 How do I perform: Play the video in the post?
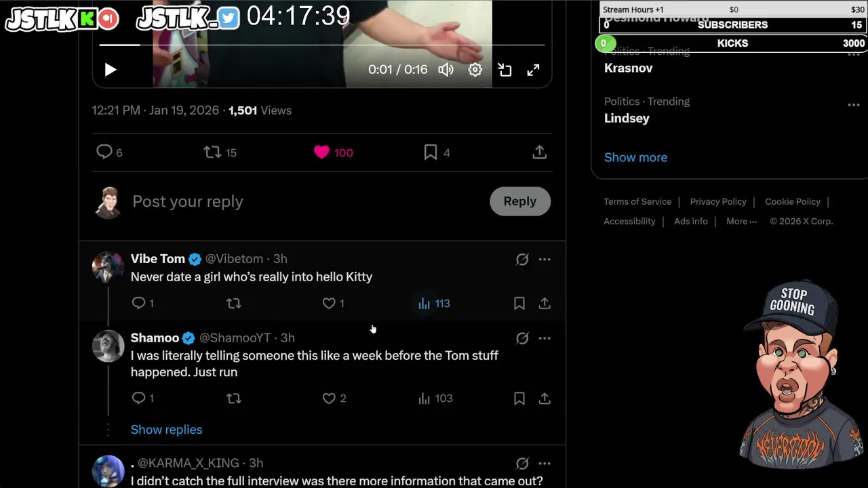(111, 70)
